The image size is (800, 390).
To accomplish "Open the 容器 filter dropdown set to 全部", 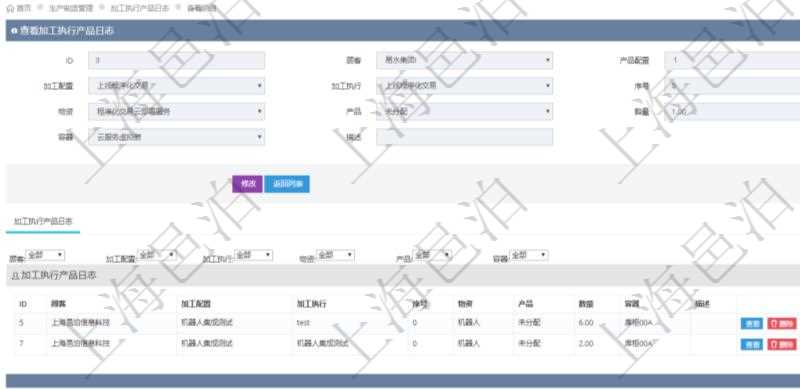I will click(529, 255).
